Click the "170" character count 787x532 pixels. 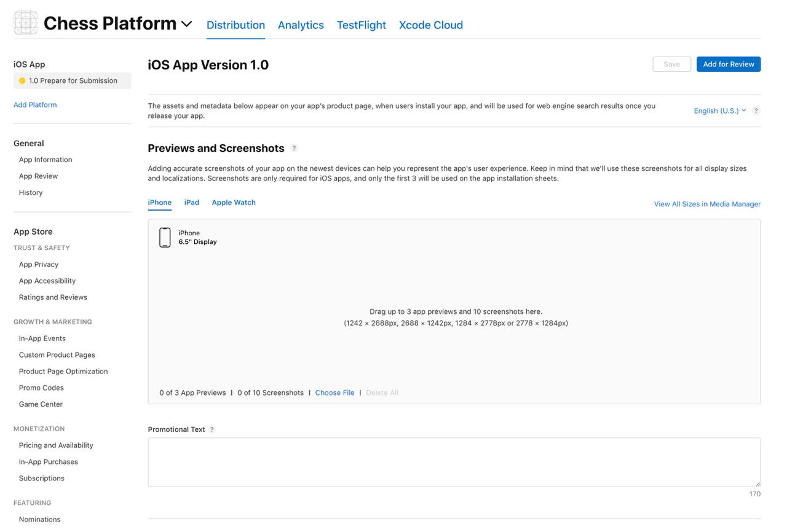pyautogui.click(x=754, y=494)
